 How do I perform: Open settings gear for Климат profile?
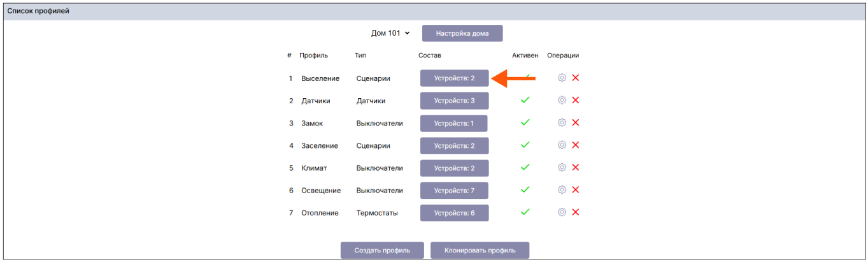(x=562, y=167)
